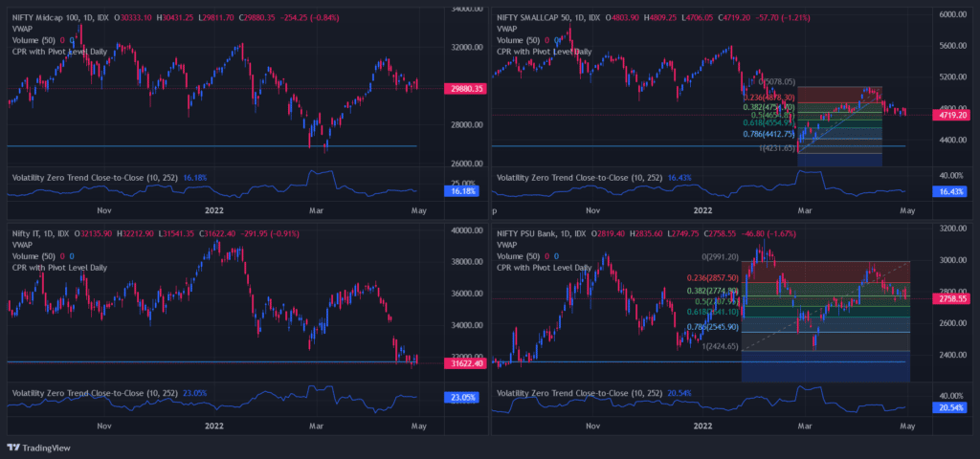Image resolution: width=980 pixels, height=459 pixels.
Task: Click 40000.00 on Nifty IT price axis
Action: pyautogui.click(x=466, y=230)
